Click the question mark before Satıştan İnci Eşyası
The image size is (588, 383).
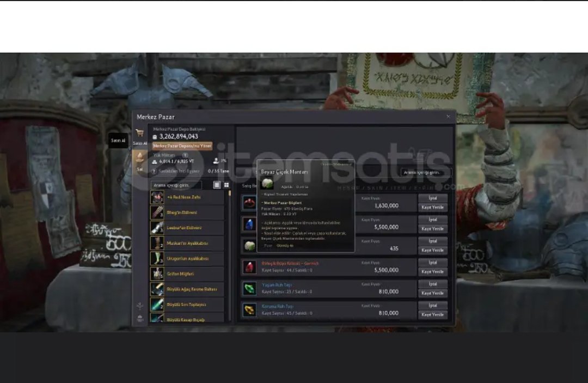pos(154,171)
